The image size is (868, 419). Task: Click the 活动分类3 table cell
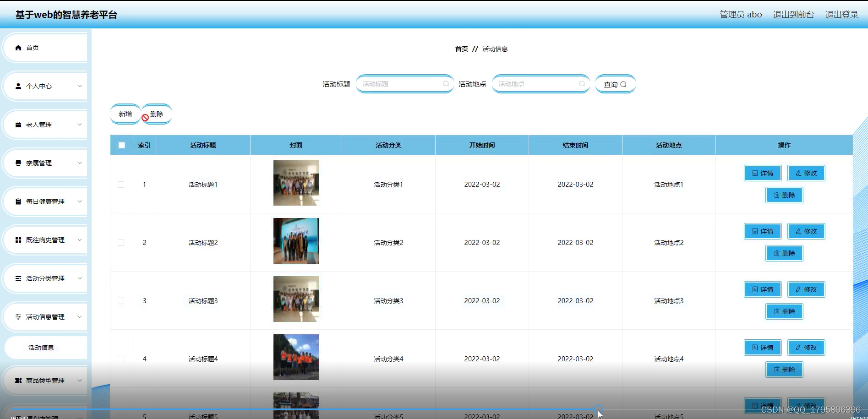(388, 301)
